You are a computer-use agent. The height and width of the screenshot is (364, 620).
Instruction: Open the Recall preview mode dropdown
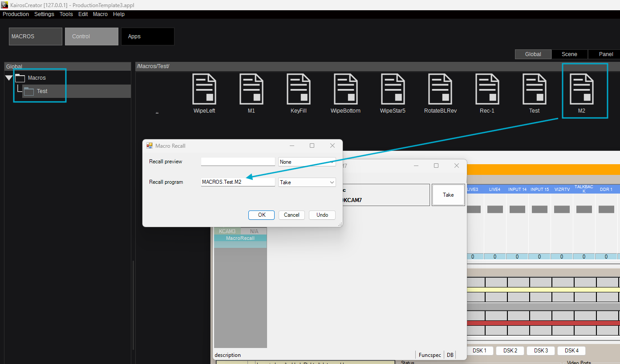point(307,162)
